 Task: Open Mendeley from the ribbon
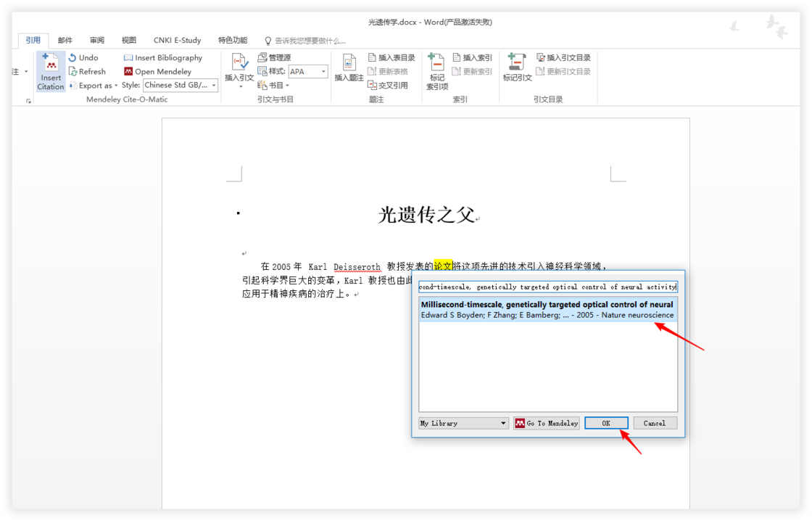158,71
